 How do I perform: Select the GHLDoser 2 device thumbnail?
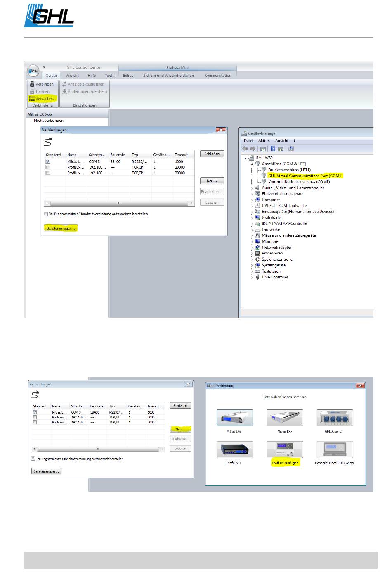(335, 418)
